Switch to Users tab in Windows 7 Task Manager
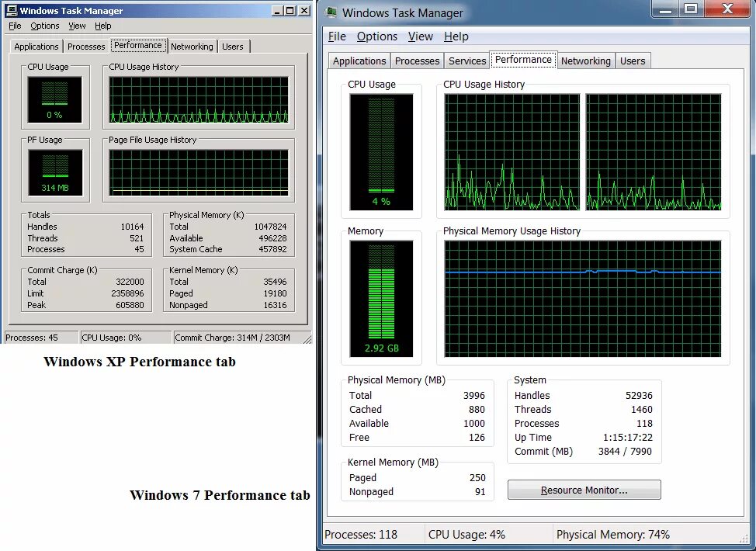Screen dimensions: 756x551 [x=633, y=61]
